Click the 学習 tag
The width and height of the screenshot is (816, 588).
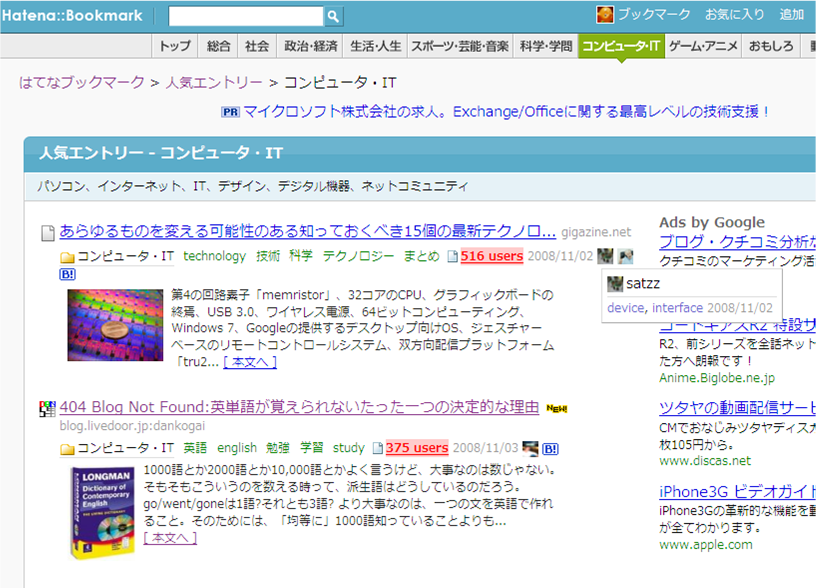pyautogui.click(x=311, y=448)
